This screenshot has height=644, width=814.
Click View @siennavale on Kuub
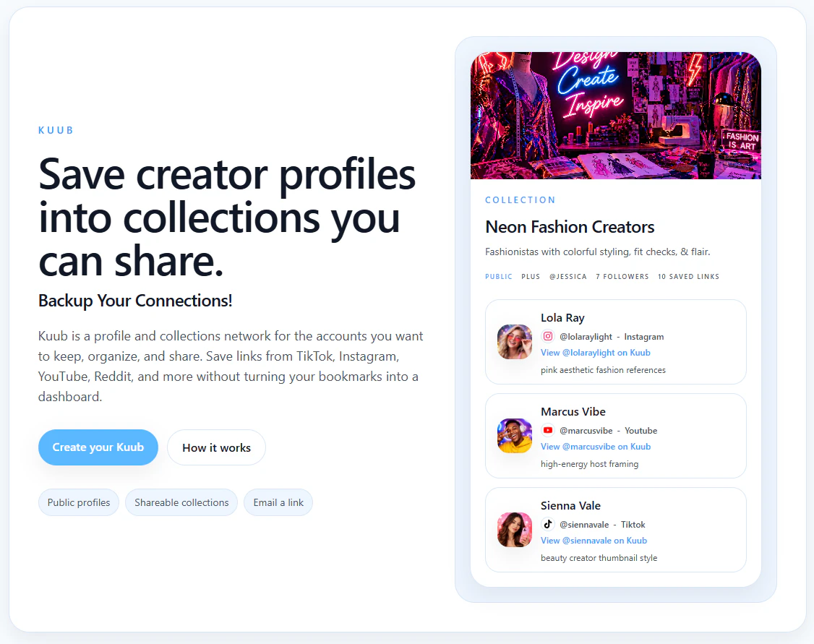[x=594, y=540]
